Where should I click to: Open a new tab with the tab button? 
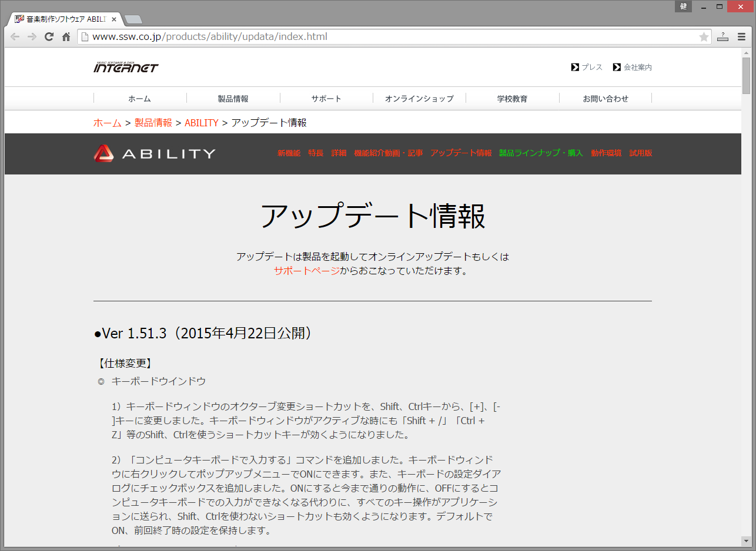click(133, 19)
